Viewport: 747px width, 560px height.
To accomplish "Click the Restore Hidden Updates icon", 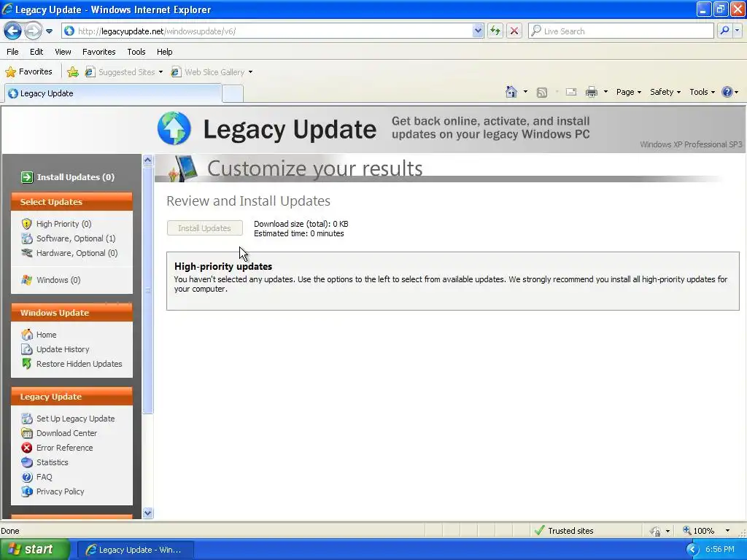I will (x=27, y=364).
